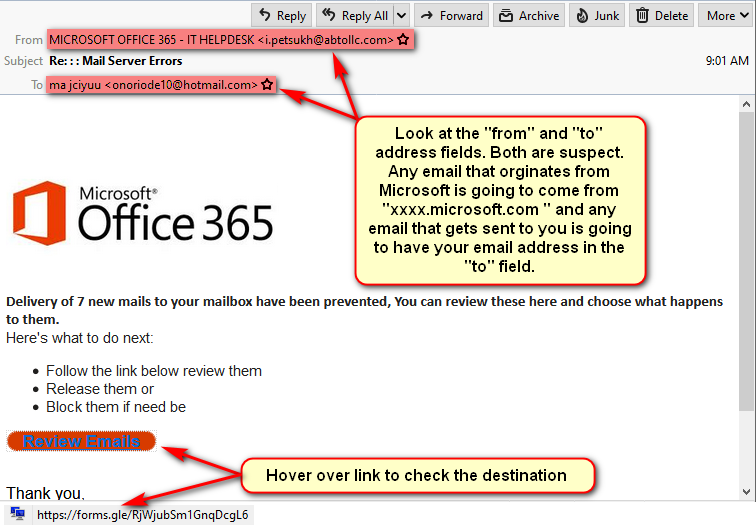The height and width of the screenshot is (528, 756).
Task: Click the Reply button
Action: [282, 15]
